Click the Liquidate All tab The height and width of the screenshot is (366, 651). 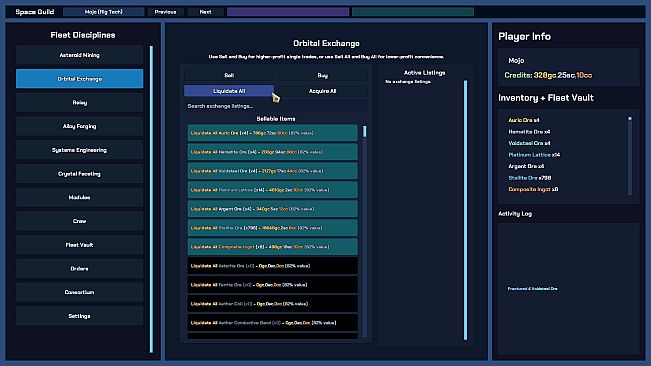pos(229,91)
